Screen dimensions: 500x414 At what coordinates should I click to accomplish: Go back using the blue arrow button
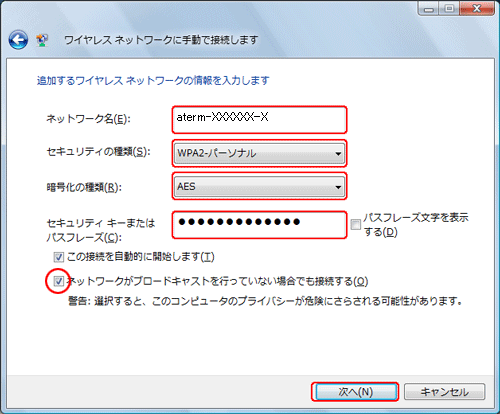(x=18, y=40)
